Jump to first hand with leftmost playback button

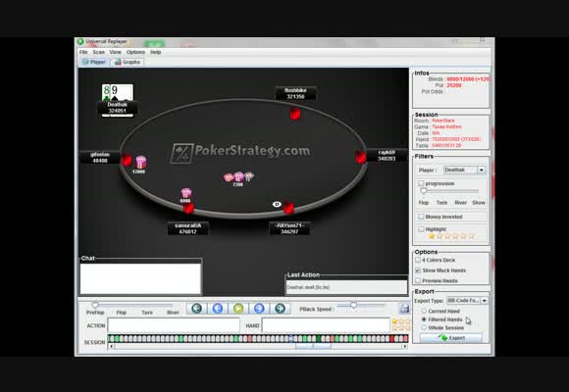tap(196, 309)
